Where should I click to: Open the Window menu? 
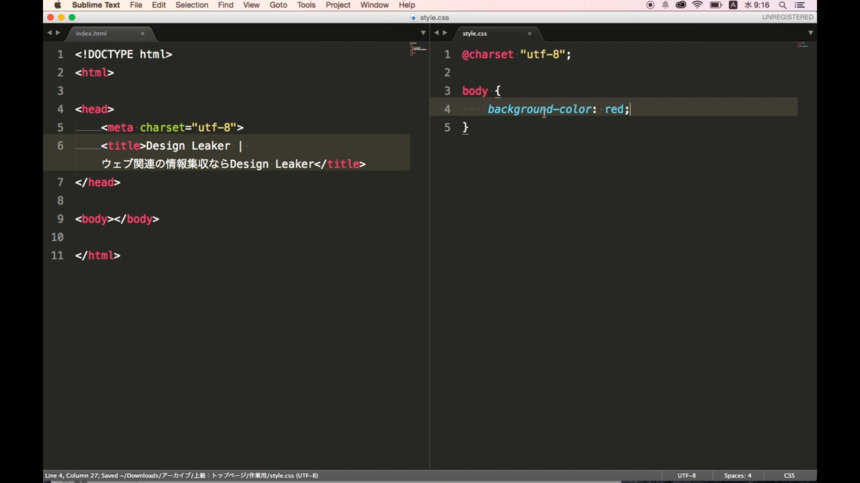click(374, 5)
